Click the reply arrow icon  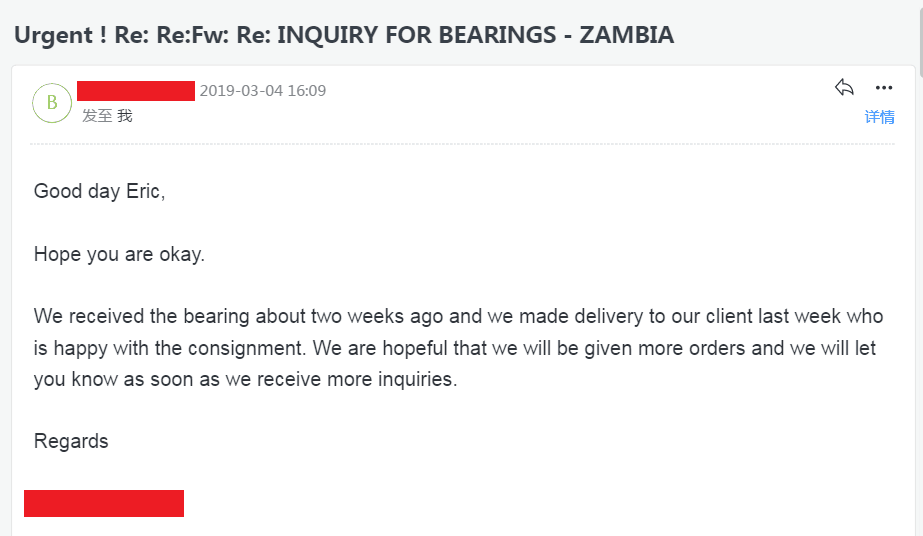click(844, 87)
